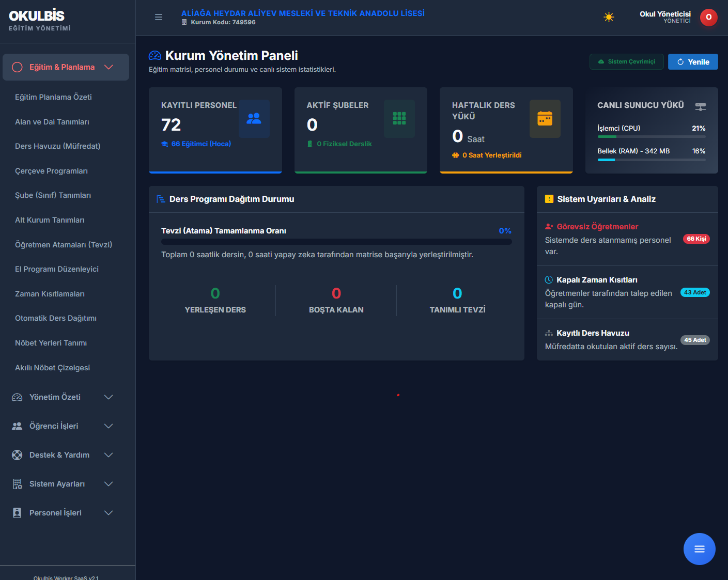The image size is (728, 580).
Task: Click the Canlı Sunucu Yükü server icon
Action: pos(700,106)
